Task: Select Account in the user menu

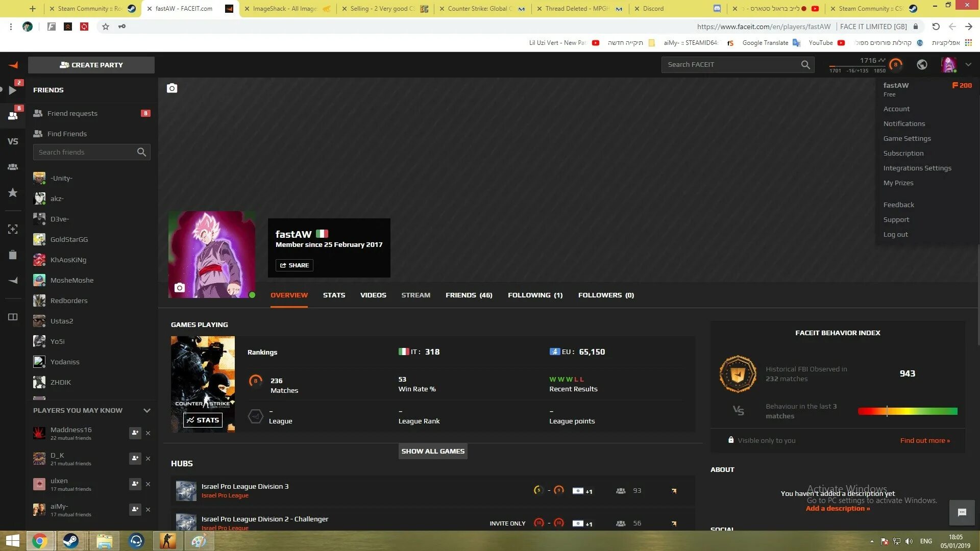Action: 896,109
